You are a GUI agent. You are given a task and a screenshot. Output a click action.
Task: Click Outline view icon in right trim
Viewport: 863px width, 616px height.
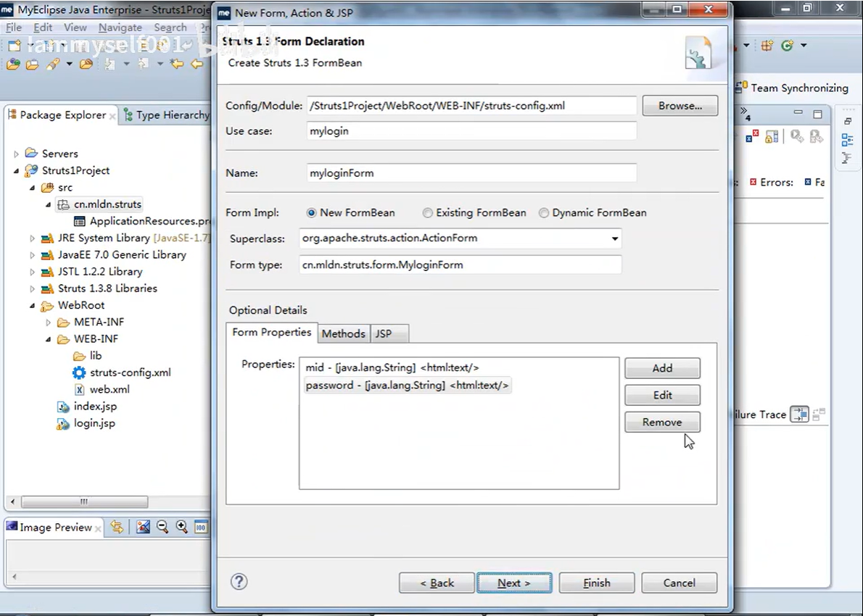848,140
